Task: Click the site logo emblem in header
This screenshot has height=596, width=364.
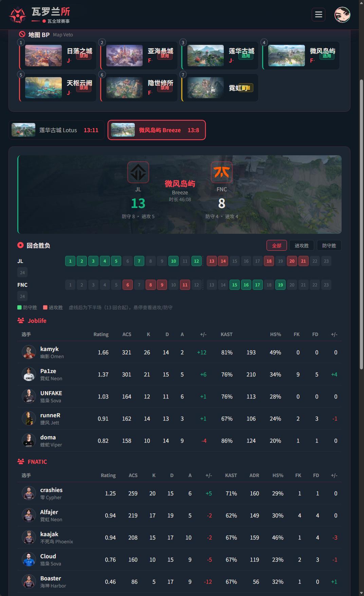Action: (18, 15)
